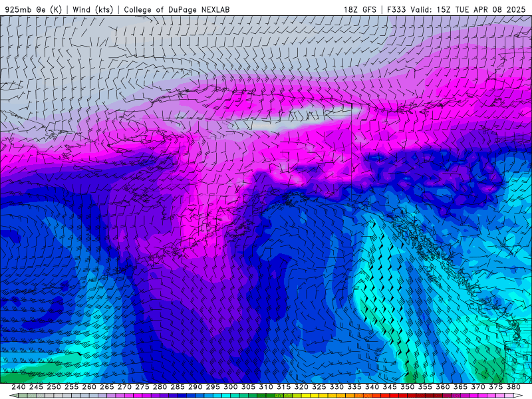The height and width of the screenshot is (399, 532).
Task: Click the 290 color bar label
Action: (196, 387)
